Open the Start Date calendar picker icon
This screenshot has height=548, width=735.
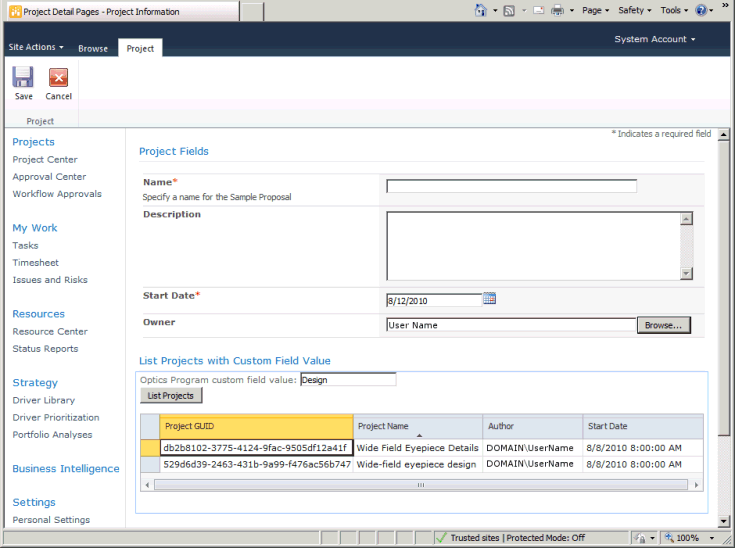coord(489,299)
